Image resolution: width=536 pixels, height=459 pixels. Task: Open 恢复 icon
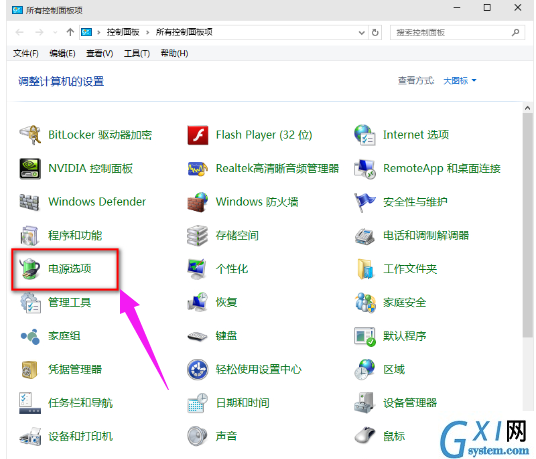(198, 302)
